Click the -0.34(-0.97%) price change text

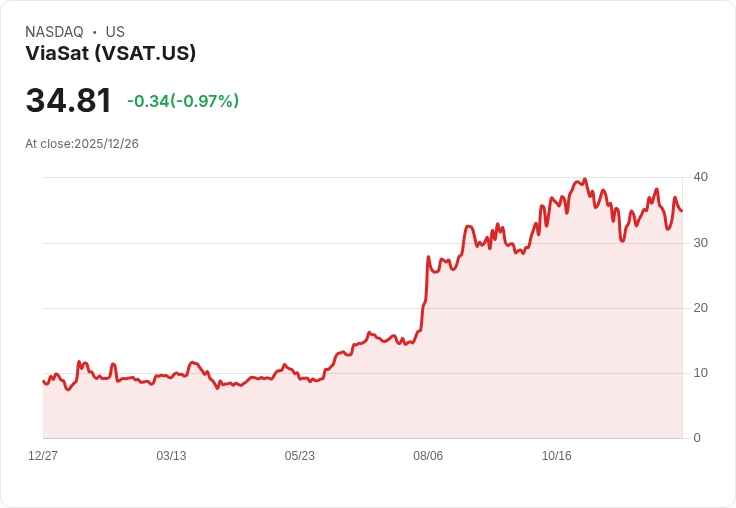[183, 101]
